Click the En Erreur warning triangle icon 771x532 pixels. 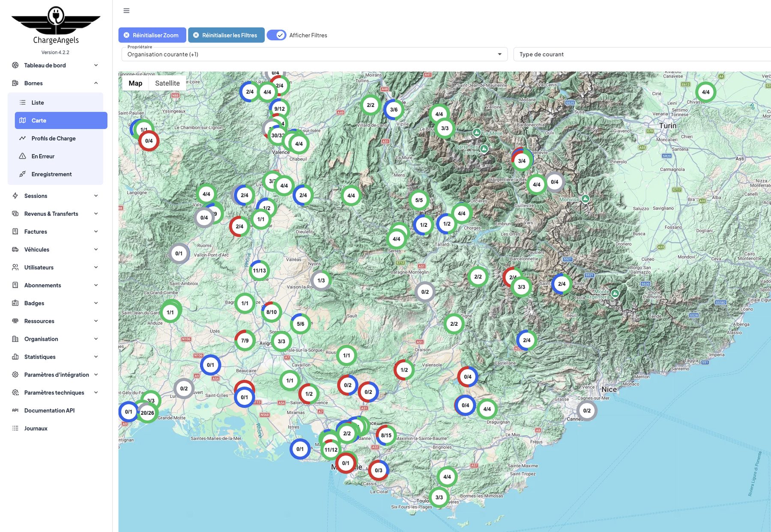pos(23,156)
